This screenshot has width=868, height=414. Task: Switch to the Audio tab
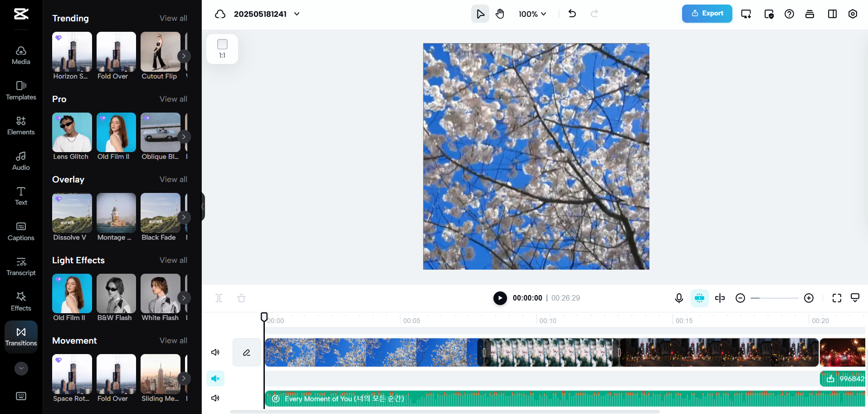21,161
